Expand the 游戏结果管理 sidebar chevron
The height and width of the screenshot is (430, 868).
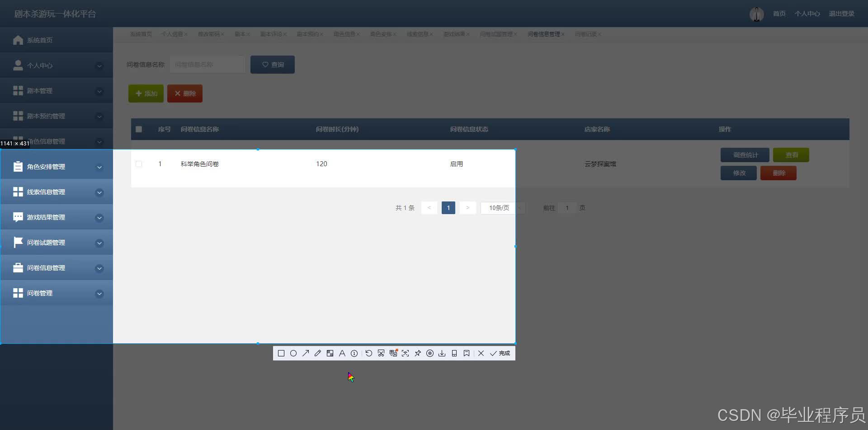99,218
